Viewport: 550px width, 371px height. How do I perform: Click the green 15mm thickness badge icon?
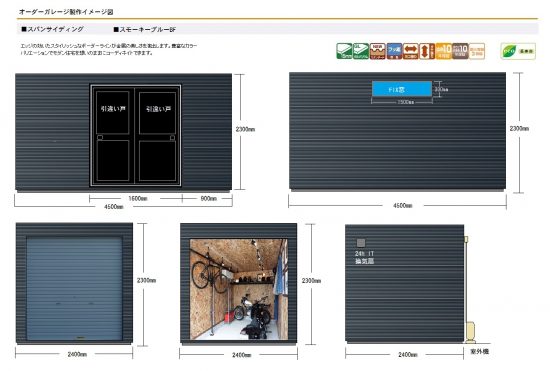pos(344,51)
